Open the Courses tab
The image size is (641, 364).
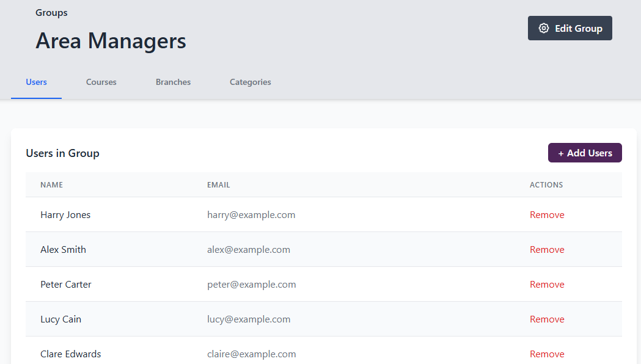pos(101,82)
